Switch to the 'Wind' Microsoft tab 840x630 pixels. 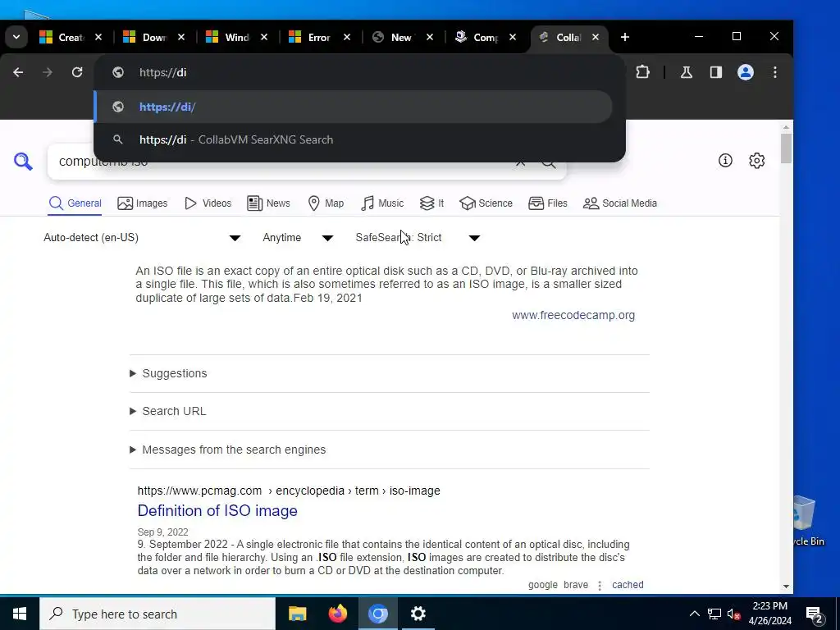228,37
